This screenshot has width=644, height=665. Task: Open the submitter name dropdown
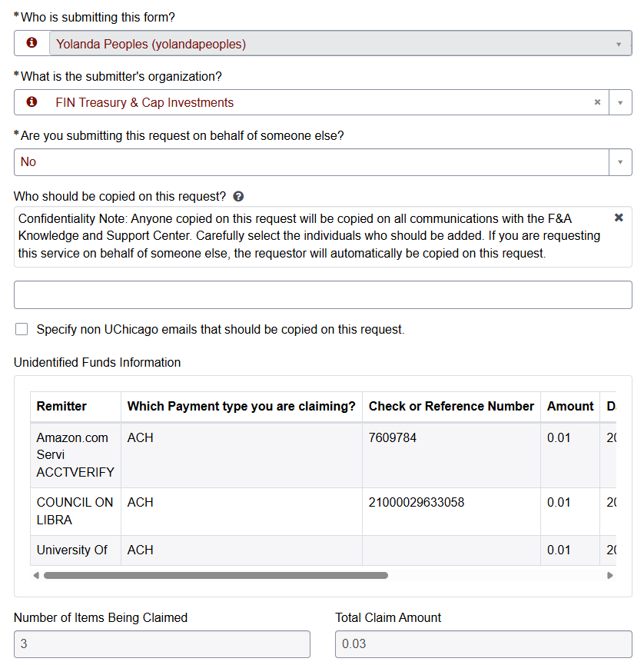pos(619,45)
